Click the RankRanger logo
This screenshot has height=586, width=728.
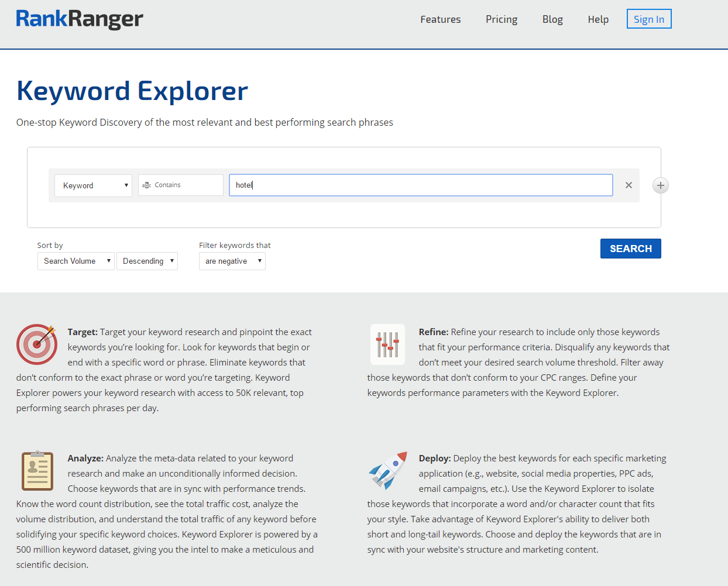[80, 19]
